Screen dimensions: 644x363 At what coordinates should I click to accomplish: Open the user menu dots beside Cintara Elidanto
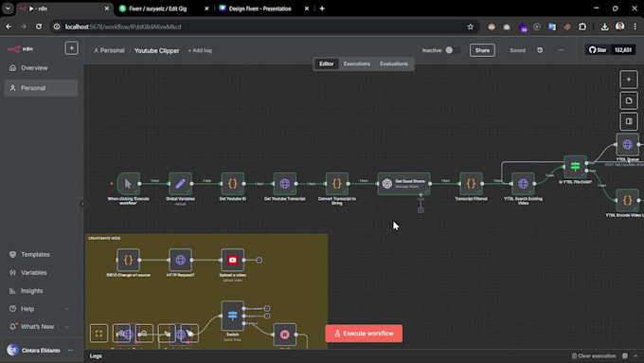click(71, 351)
